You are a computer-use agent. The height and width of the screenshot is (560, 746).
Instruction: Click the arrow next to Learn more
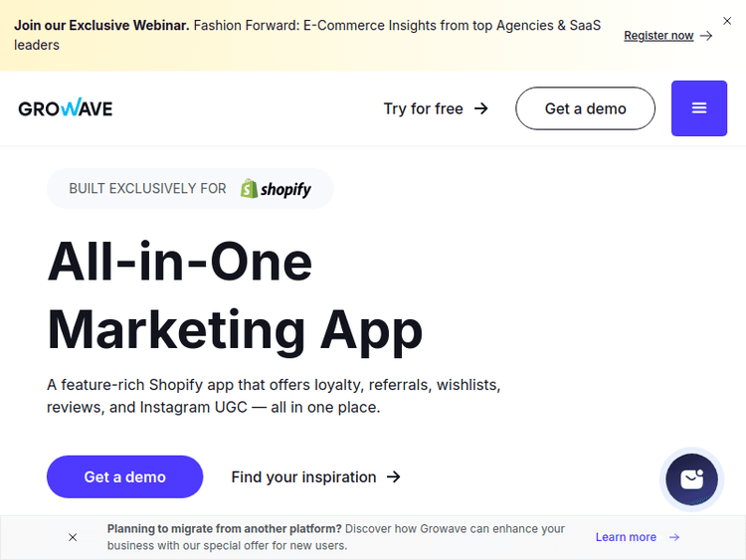click(674, 537)
